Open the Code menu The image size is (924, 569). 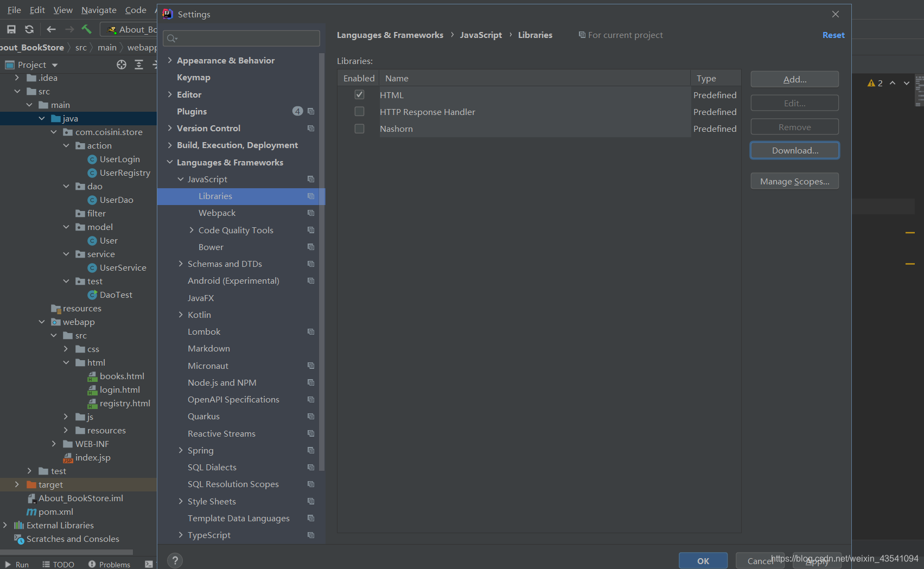pos(136,10)
